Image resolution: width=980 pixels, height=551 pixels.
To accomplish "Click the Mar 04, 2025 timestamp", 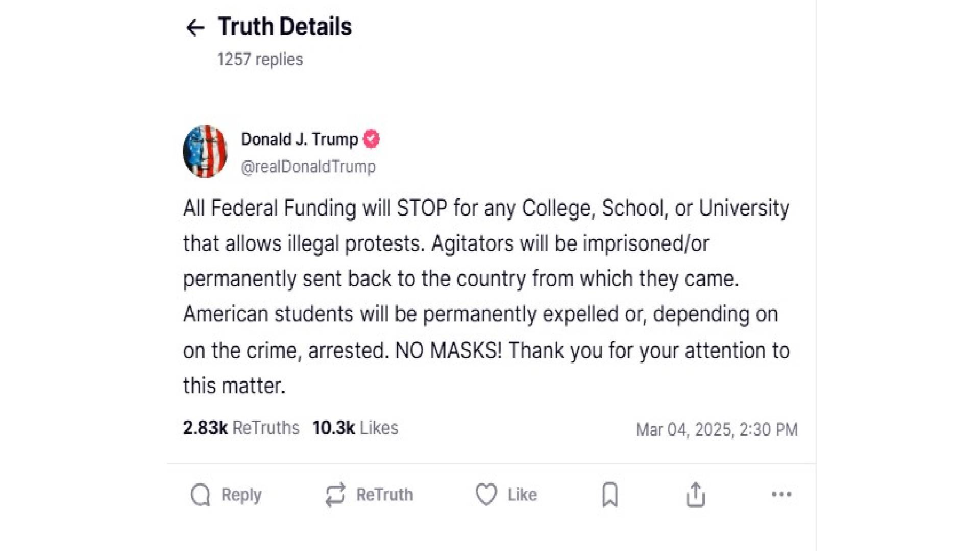I will click(x=717, y=430).
